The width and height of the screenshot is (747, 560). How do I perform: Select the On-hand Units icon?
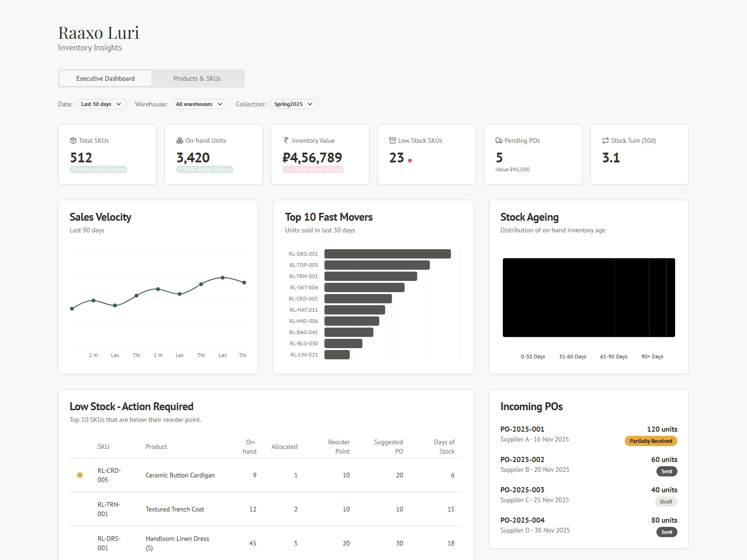click(x=179, y=140)
